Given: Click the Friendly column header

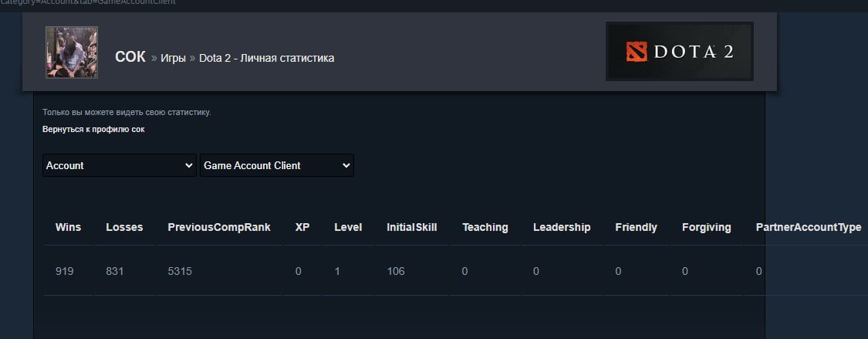Looking at the screenshot, I should [x=637, y=227].
